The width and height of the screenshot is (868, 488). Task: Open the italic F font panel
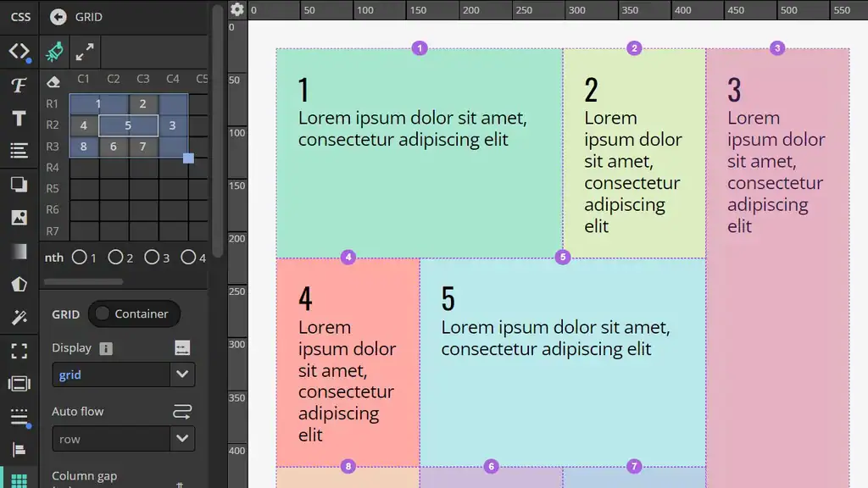pos(19,86)
